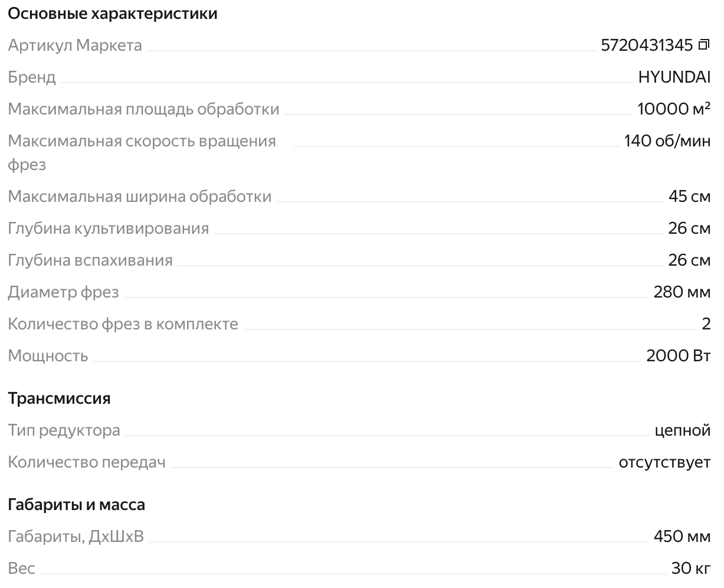This screenshot has height=588, width=724.
Task: Click the 280 мм cutter diameter value
Action: click(x=682, y=292)
